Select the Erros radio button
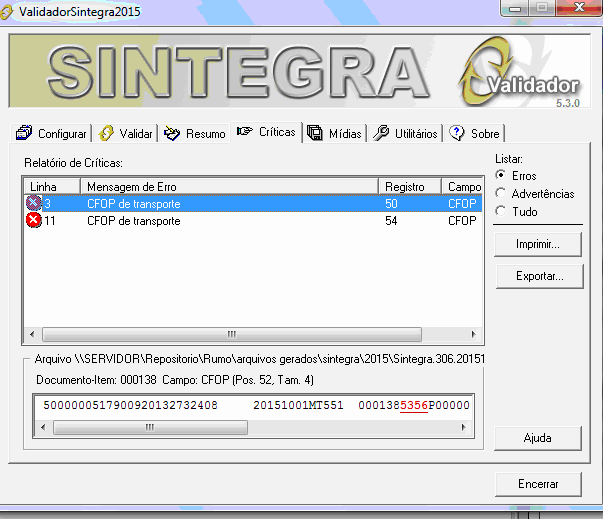 click(500, 175)
